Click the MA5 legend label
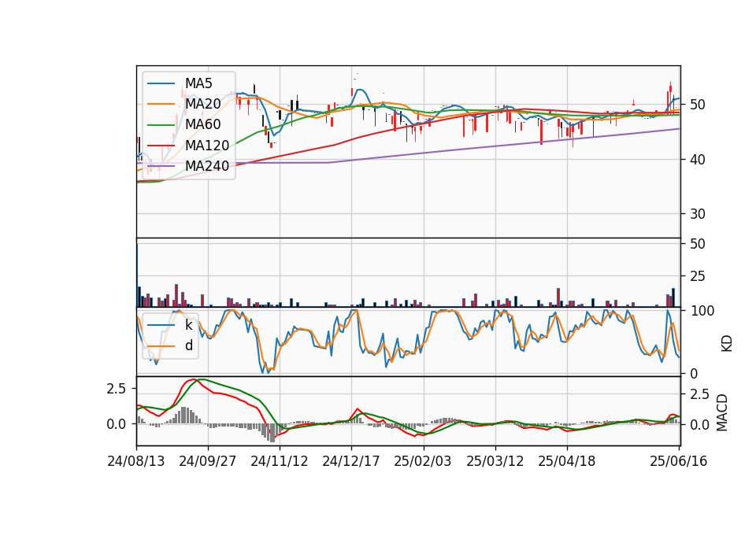The image size is (756, 543). point(198,83)
